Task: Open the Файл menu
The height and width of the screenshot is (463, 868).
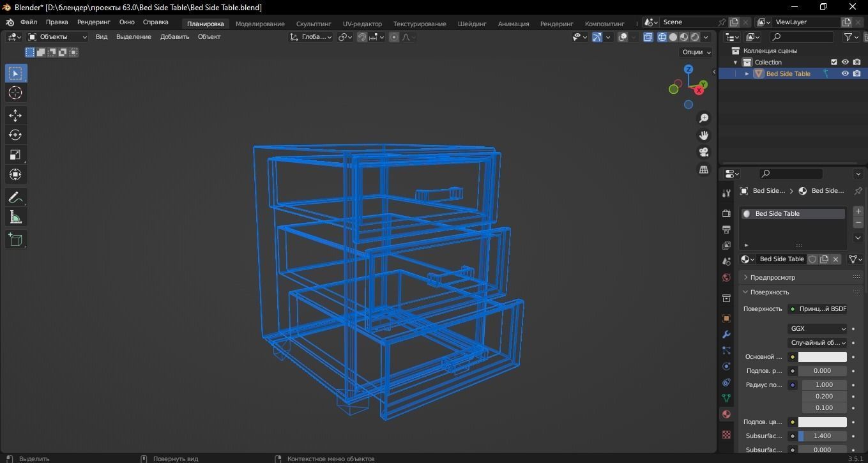Action: (x=28, y=22)
